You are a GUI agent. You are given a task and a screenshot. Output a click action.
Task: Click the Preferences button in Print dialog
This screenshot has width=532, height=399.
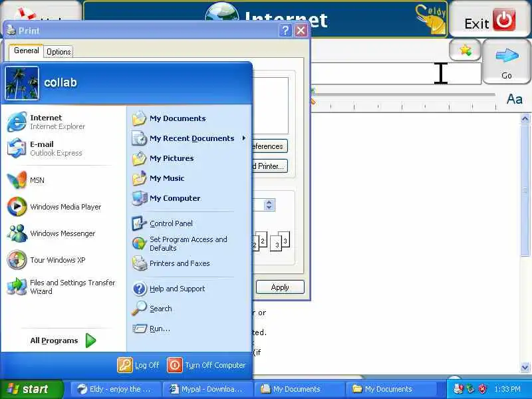(269, 146)
